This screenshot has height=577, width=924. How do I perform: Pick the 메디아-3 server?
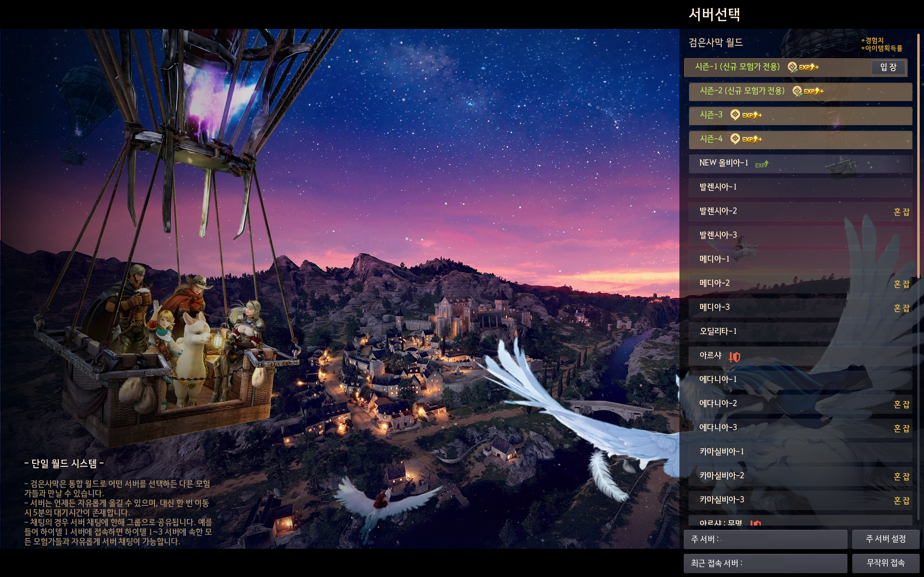pos(800,308)
